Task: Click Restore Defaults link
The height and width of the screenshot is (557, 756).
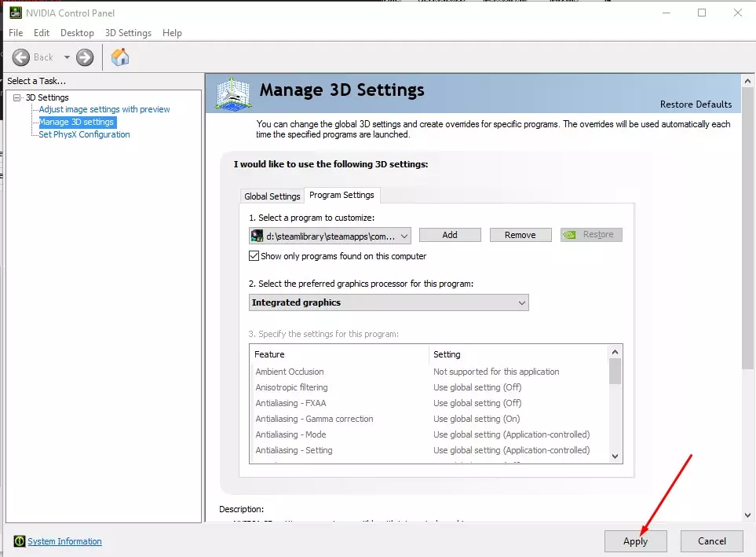Action: point(696,104)
